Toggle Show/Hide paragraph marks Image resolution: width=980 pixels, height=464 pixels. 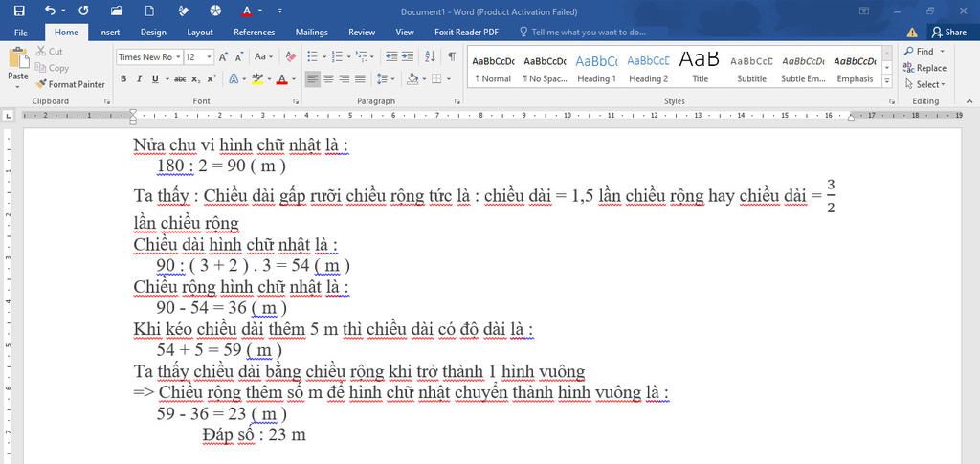pyautogui.click(x=452, y=56)
